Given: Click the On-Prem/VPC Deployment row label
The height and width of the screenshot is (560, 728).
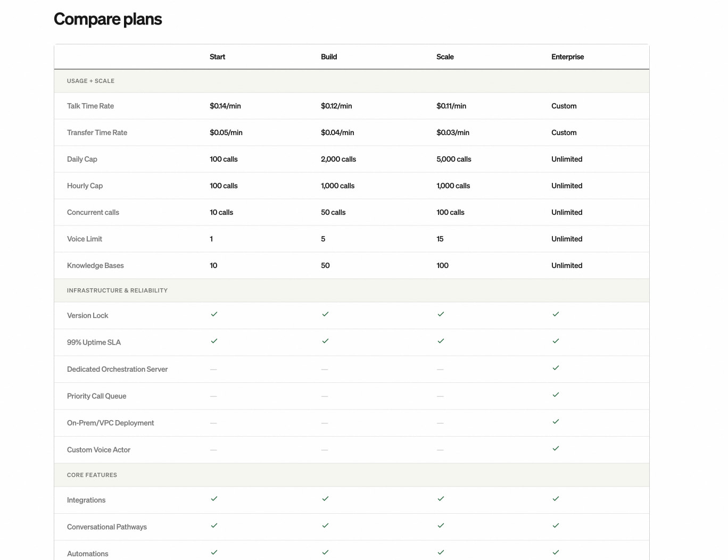Looking at the screenshot, I should pos(110,423).
